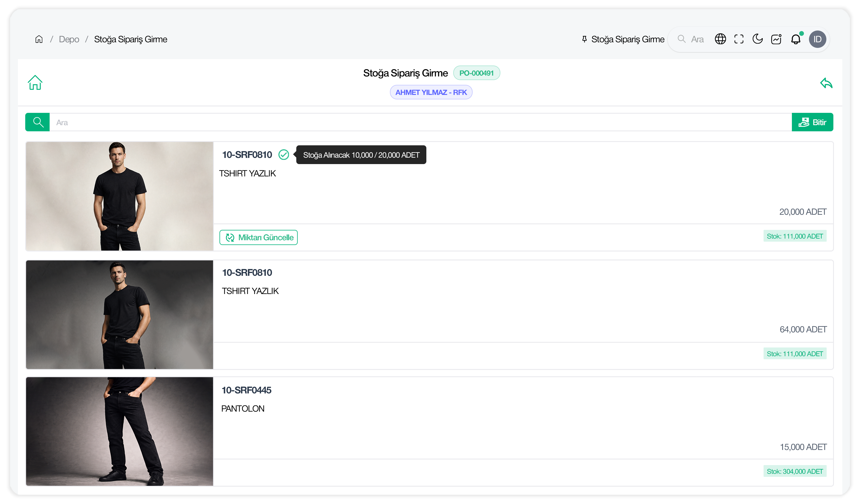Click the green back arrow icon

(826, 83)
